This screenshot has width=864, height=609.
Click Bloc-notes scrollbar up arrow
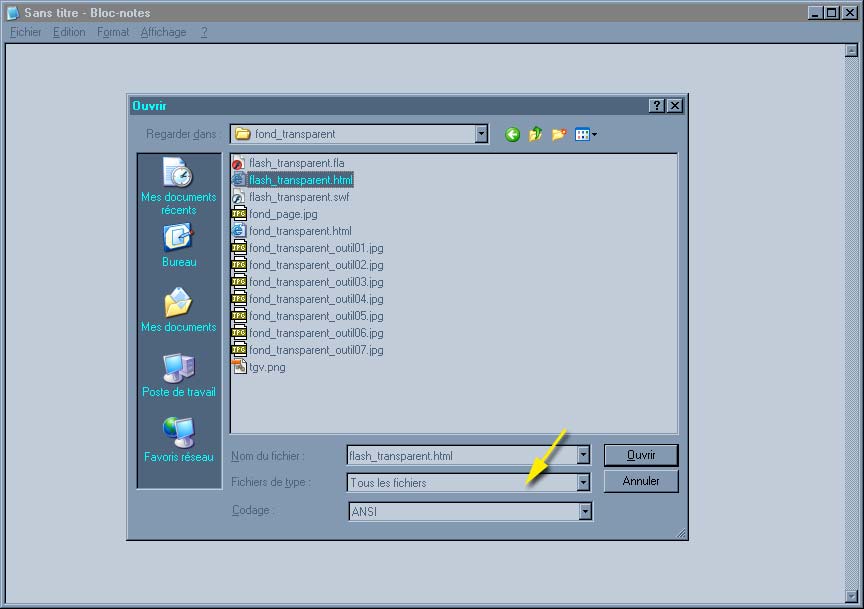point(851,51)
